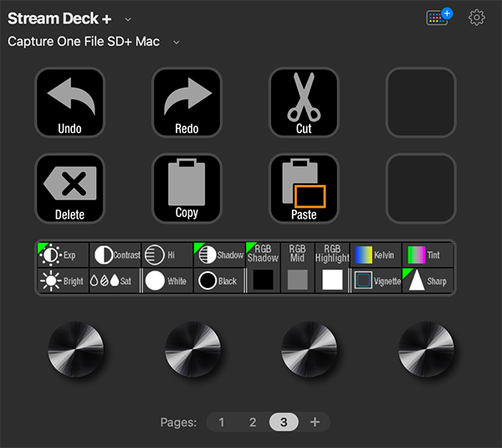Select the Sharp sharpening dial action
This screenshot has width=502, height=448.
(x=428, y=281)
